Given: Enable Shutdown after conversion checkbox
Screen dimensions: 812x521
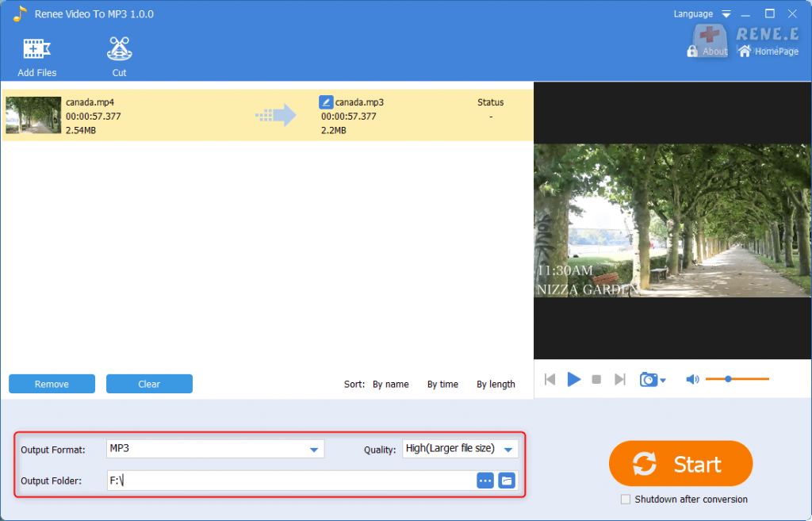Looking at the screenshot, I should click(626, 500).
